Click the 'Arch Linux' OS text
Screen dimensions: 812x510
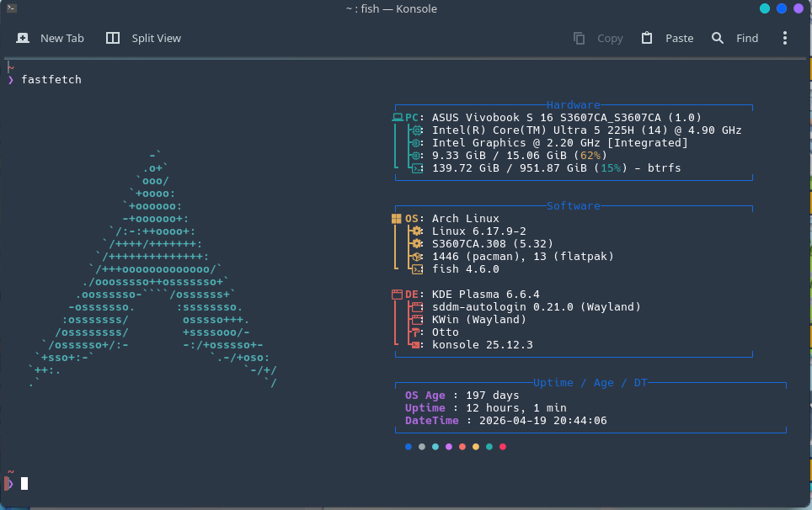[466, 219]
